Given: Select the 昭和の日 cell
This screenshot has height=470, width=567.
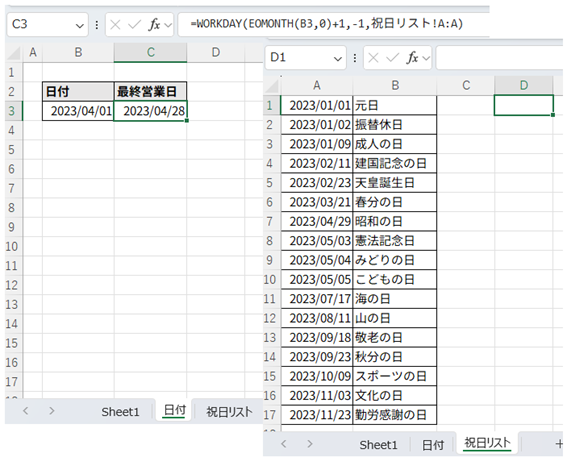Looking at the screenshot, I should point(395,221).
